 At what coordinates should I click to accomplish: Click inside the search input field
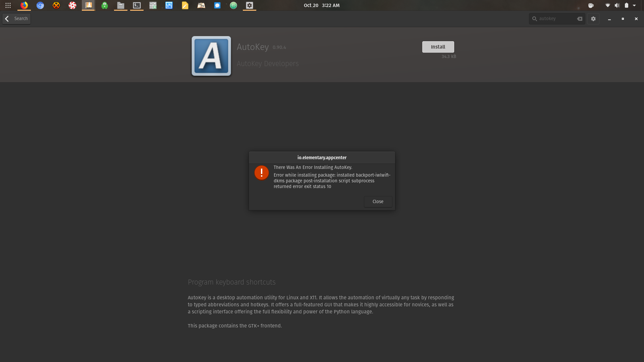[x=553, y=18]
